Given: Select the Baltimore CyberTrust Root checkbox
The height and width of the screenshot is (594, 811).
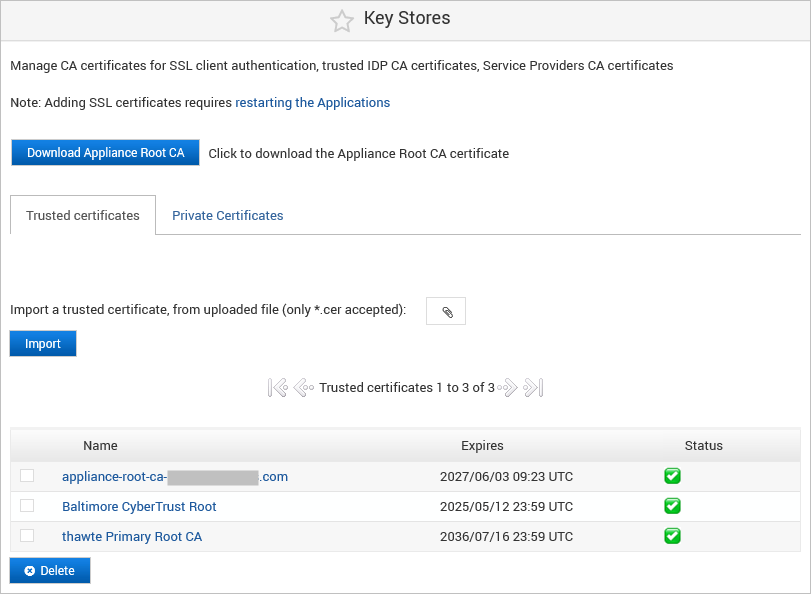Looking at the screenshot, I should (x=27, y=506).
